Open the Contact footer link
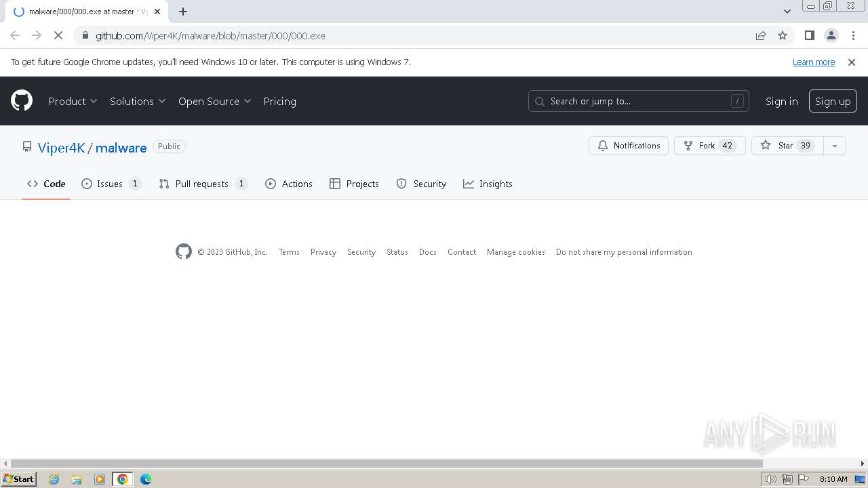868x488 pixels. click(x=462, y=252)
